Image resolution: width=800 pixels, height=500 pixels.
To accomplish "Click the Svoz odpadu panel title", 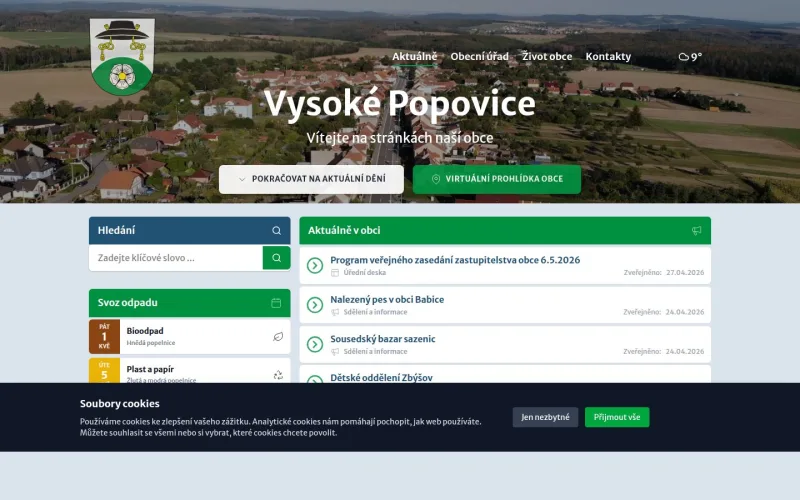I will pos(128,303).
